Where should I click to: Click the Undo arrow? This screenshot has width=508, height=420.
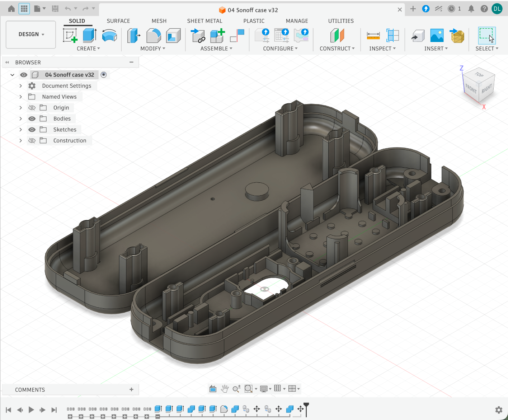coord(68,9)
